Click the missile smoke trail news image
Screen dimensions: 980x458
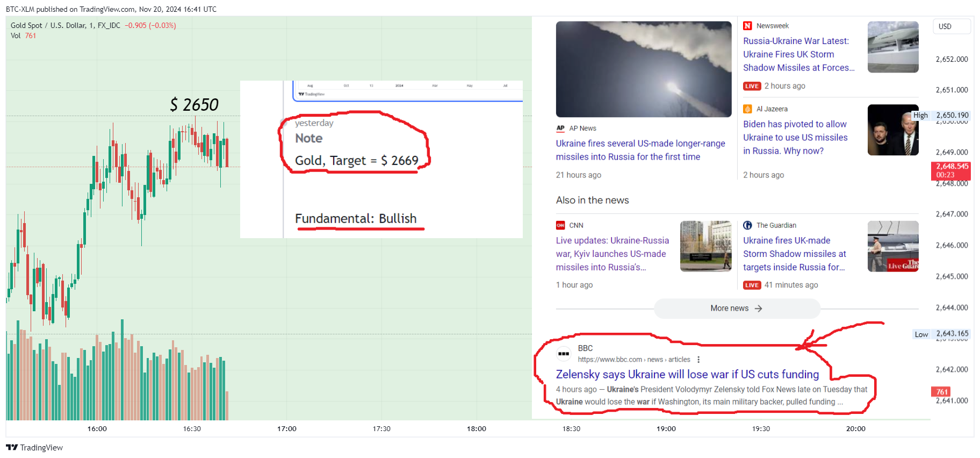click(x=644, y=69)
